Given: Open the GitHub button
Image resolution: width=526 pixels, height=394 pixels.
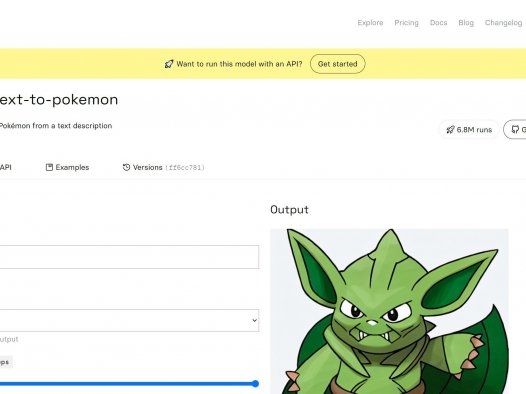Looking at the screenshot, I should click(x=515, y=129).
